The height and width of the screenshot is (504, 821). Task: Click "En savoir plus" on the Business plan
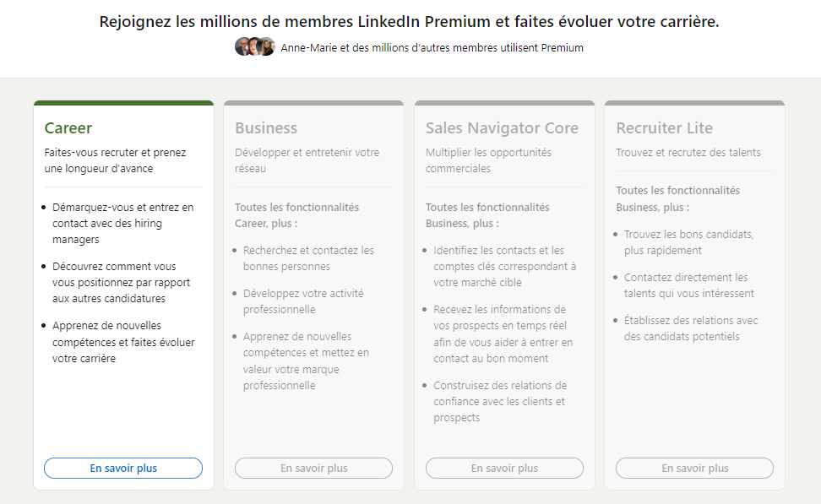pos(313,468)
